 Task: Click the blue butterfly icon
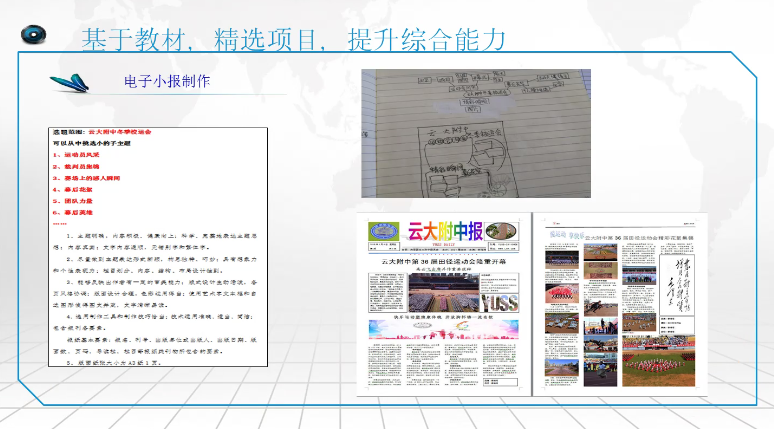pos(72,82)
